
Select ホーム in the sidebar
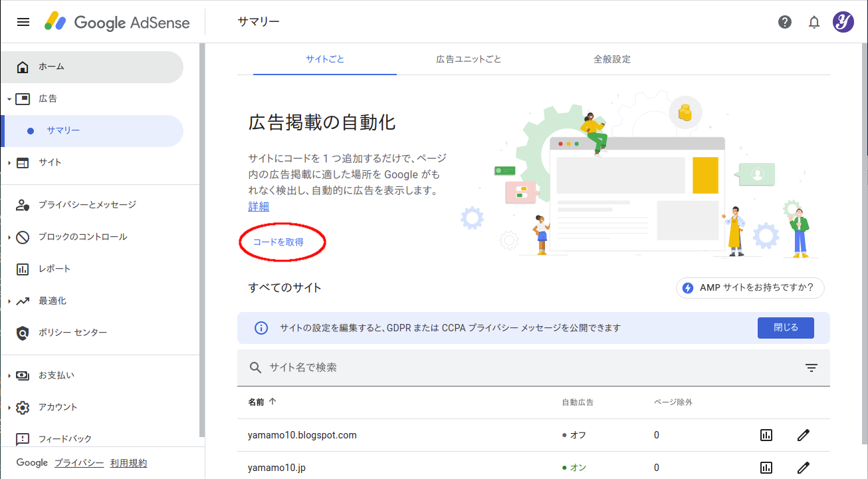pos(92,67)
